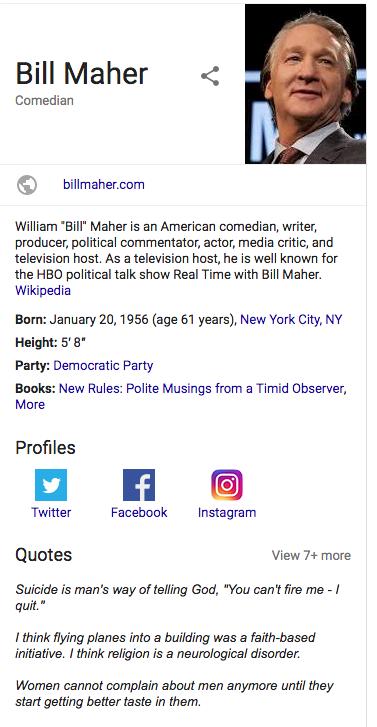
Task: Click the Quotes section heading
Action: [x=44, y=555]
